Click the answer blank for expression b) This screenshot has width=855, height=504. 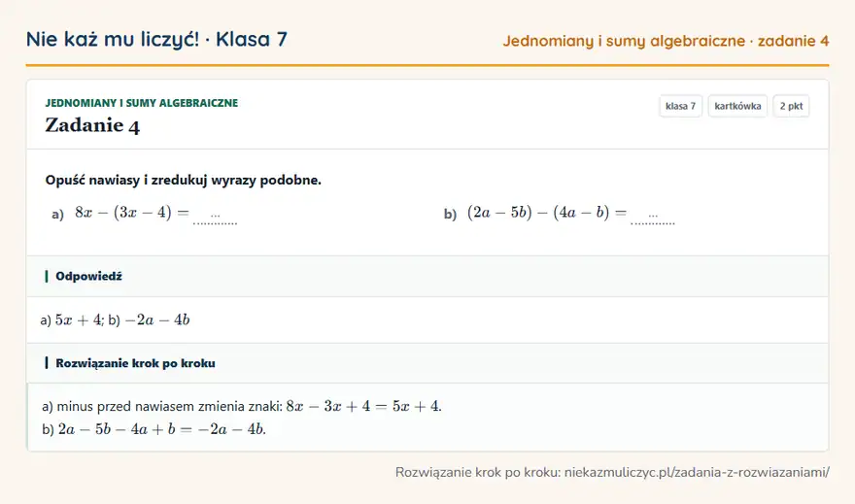pos(653,217)
